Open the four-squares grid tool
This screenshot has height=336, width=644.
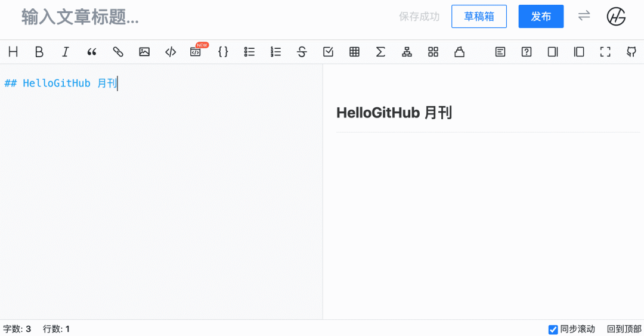tap(434, 52)
